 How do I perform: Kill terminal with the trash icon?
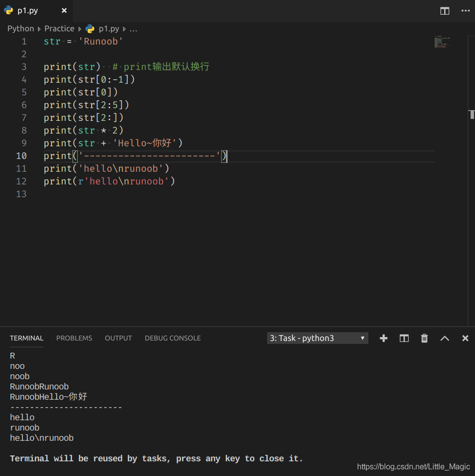coord(424,338)
